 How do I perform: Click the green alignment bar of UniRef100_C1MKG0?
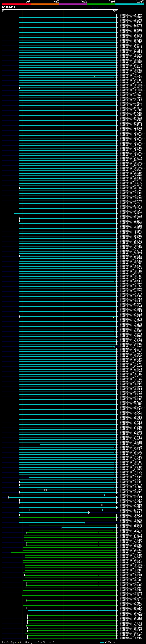tap(64, 553)
